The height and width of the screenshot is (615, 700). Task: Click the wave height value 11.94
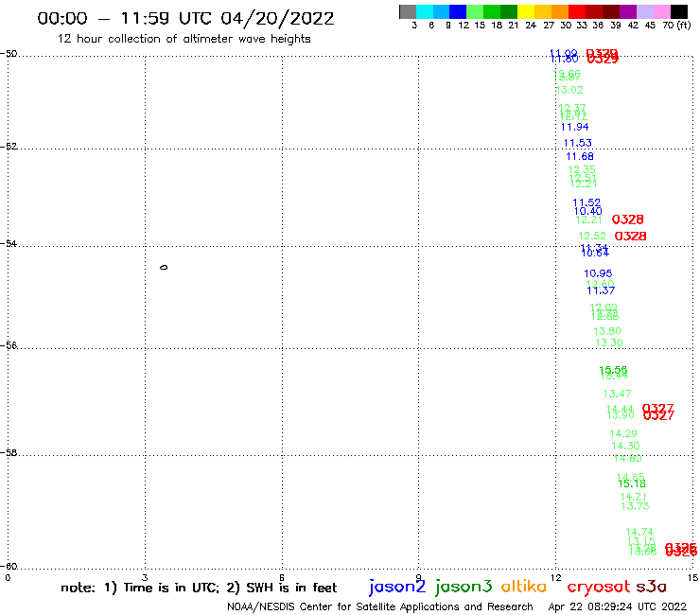click(x=574, y=127)
